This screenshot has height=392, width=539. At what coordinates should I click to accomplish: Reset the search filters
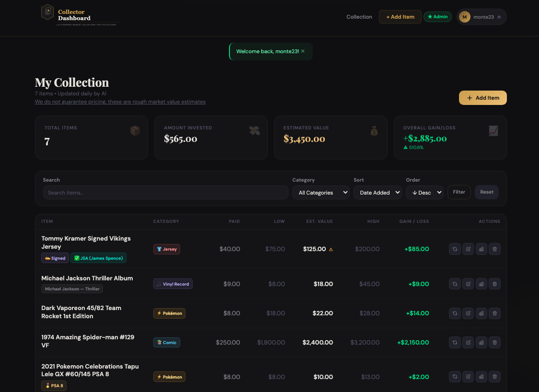click(x=487, y=192)
